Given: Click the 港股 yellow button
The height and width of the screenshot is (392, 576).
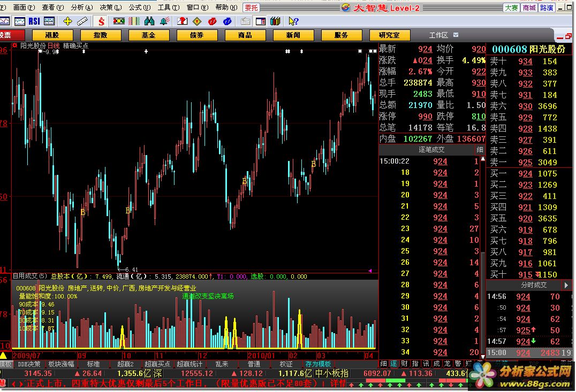Looking at the screenshot, I should point(52,35).
